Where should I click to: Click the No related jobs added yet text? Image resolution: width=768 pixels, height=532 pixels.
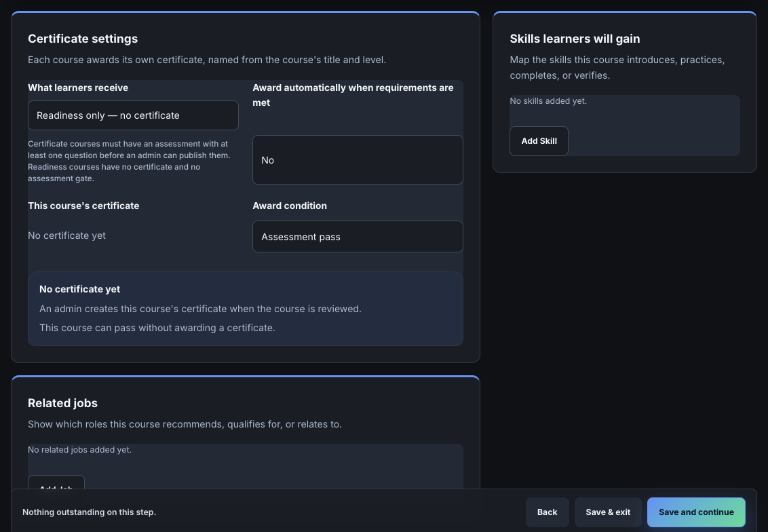point(80,450)
